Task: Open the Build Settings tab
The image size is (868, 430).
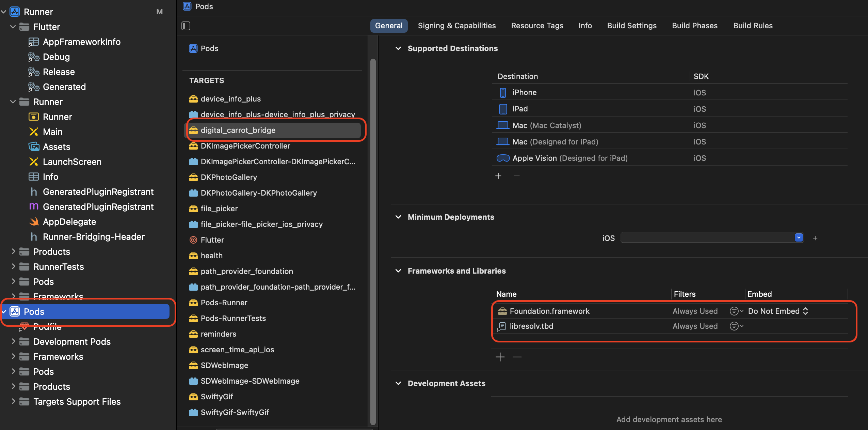Action: 632,26
